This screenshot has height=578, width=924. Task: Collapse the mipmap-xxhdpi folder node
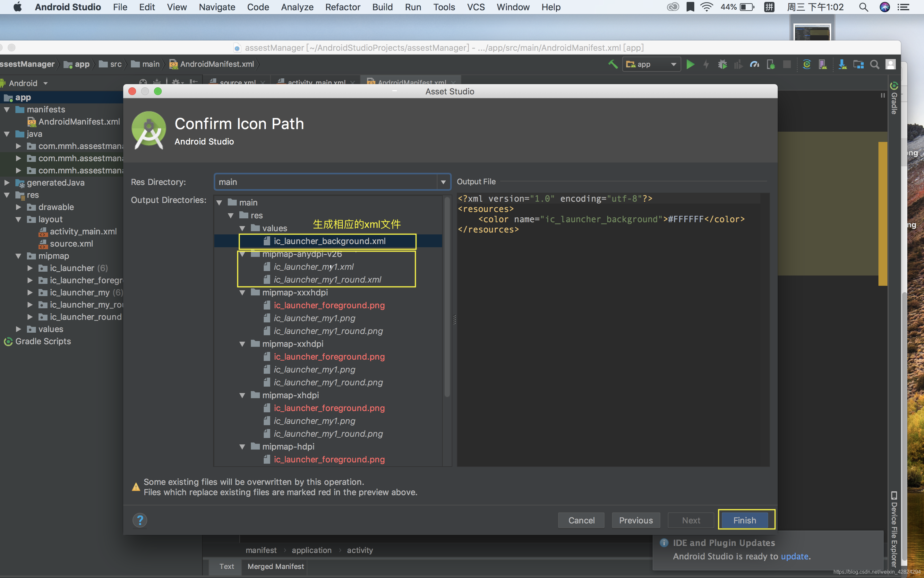[x=242, y=344]
